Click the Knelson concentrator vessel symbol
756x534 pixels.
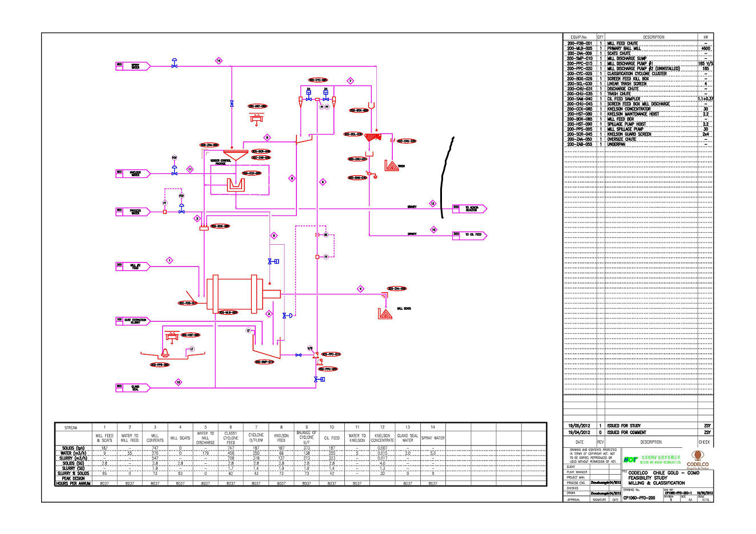(235, 185)
